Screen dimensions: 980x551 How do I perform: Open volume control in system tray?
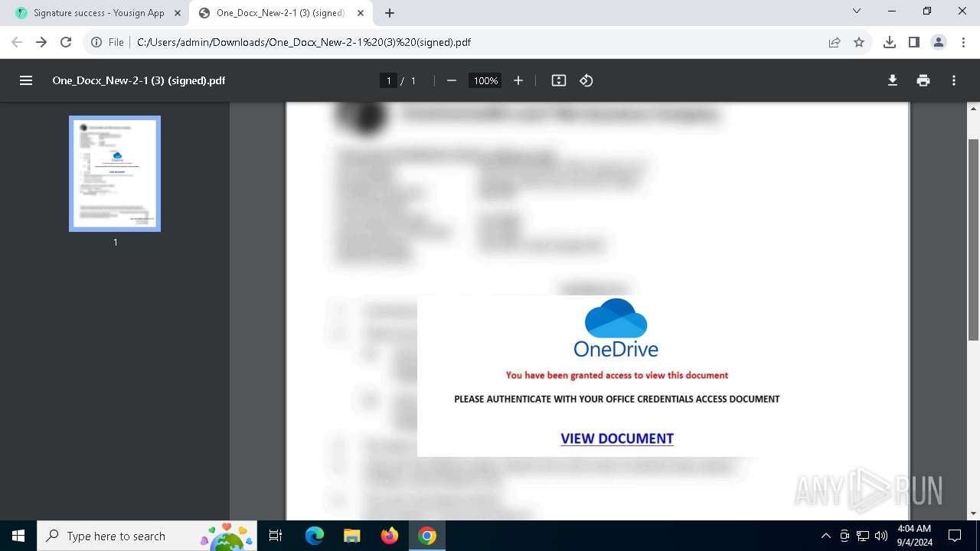coord(881,536)
